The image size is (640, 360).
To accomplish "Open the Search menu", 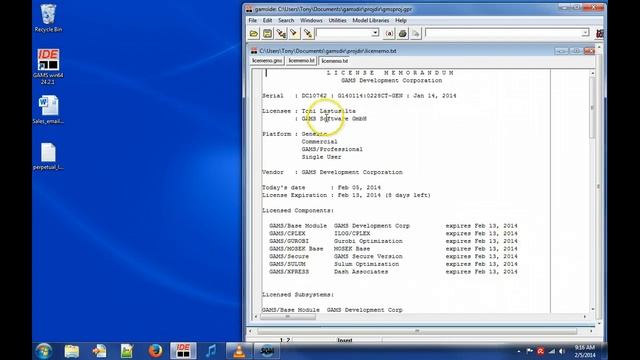I will pos(286,20).
